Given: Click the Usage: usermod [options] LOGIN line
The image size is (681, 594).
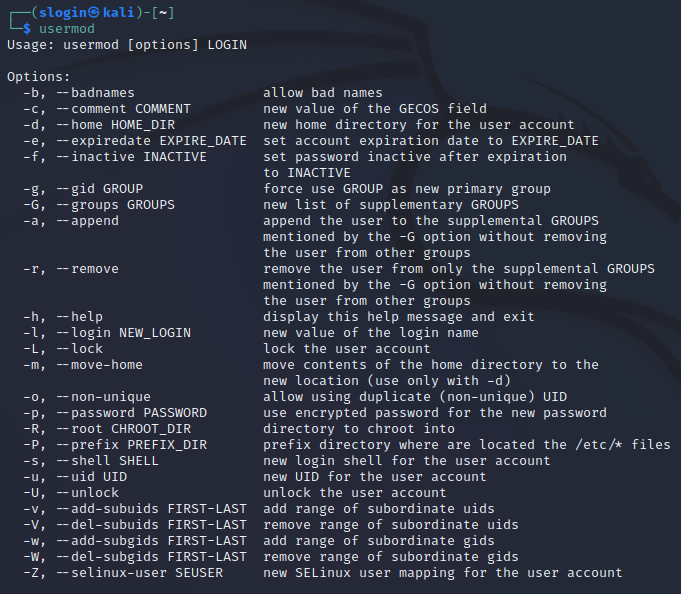Looking at the screenshot, I should (x=127, y=45).
